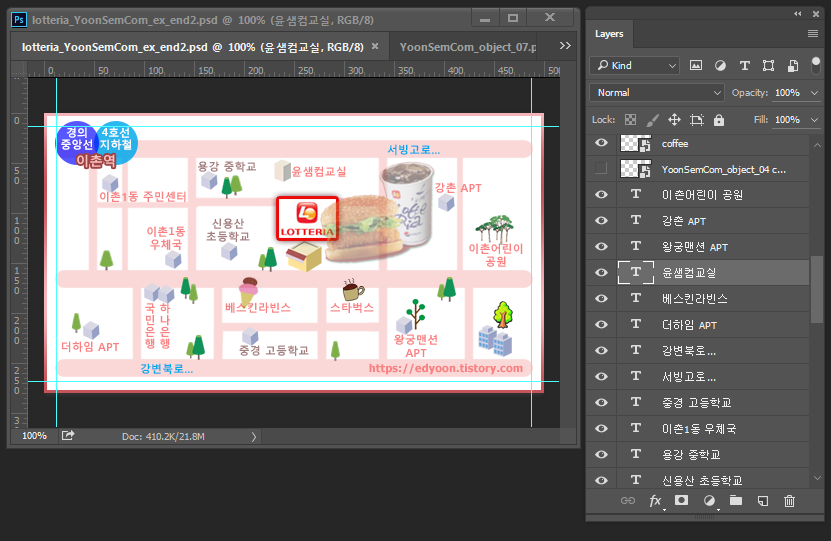
Task: Add a layer mask icon
Action: (682, 500)
